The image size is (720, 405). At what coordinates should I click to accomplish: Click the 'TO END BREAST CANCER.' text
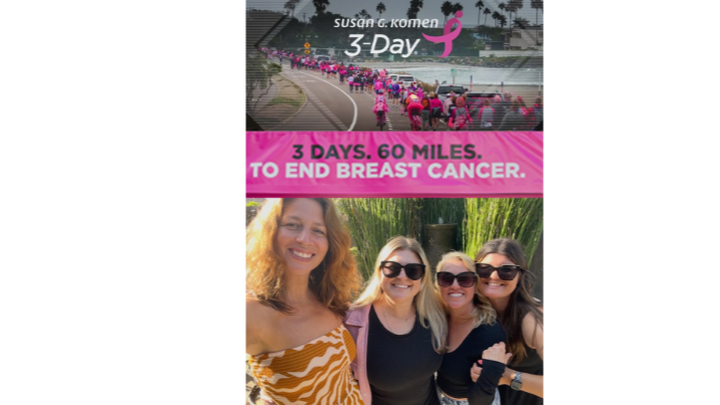[388, 170]
